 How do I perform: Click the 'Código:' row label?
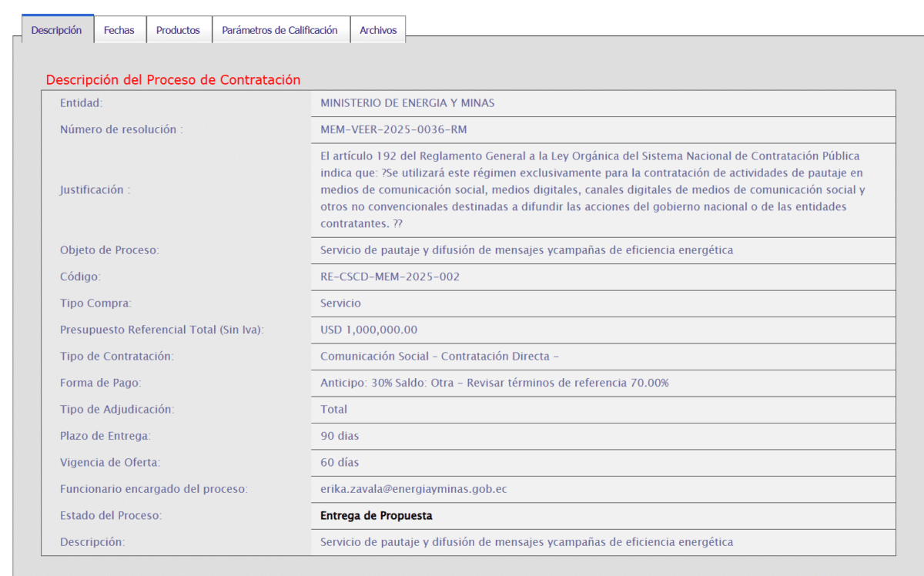[x=80, y=276]
